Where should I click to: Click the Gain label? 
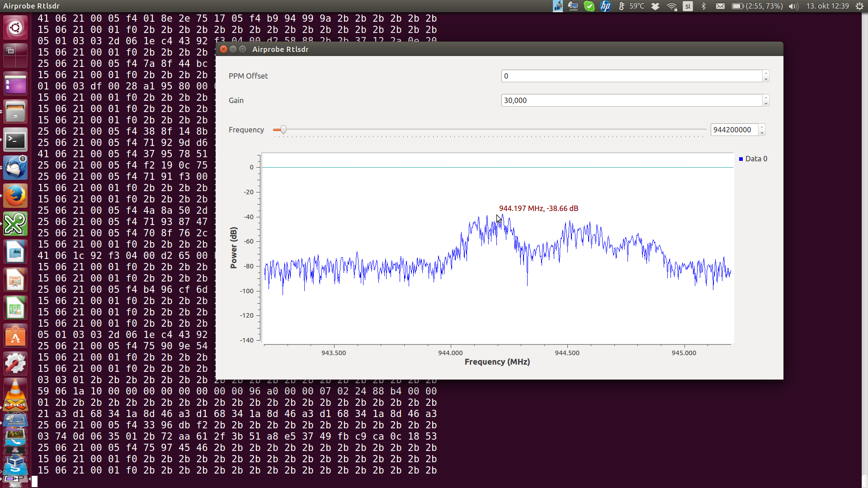coord(236,100)
